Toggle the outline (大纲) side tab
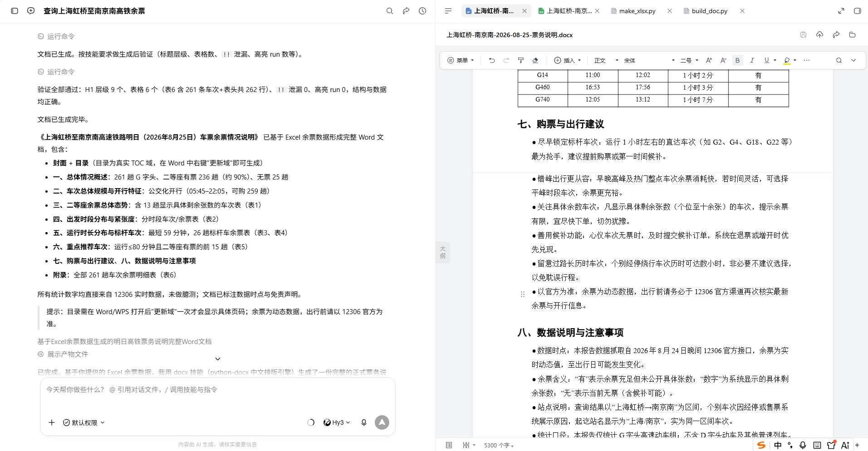Image resolution: width=868 pixels, height=451 pixels. (443, 252)
